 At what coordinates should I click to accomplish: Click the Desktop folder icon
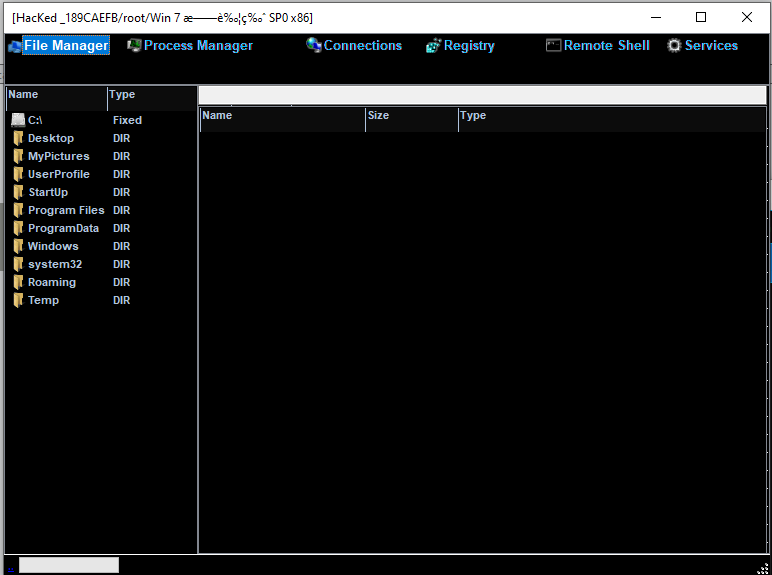pos(18,138)
